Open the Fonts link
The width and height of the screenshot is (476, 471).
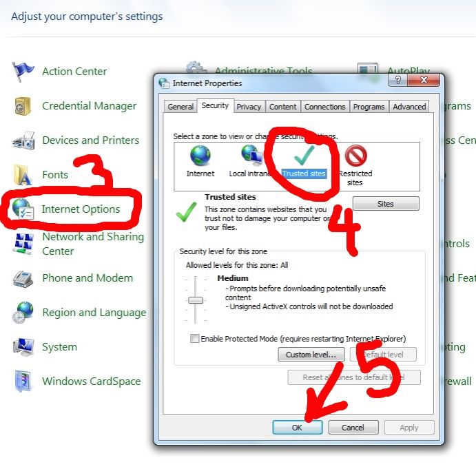click(55, 175)
